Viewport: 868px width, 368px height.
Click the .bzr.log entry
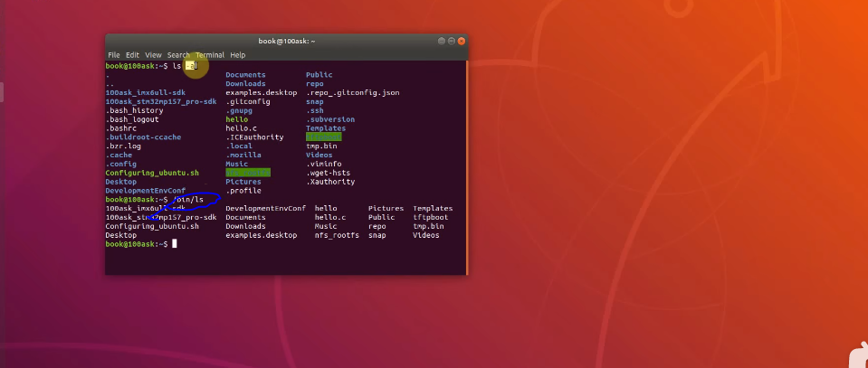coord(123,146)
